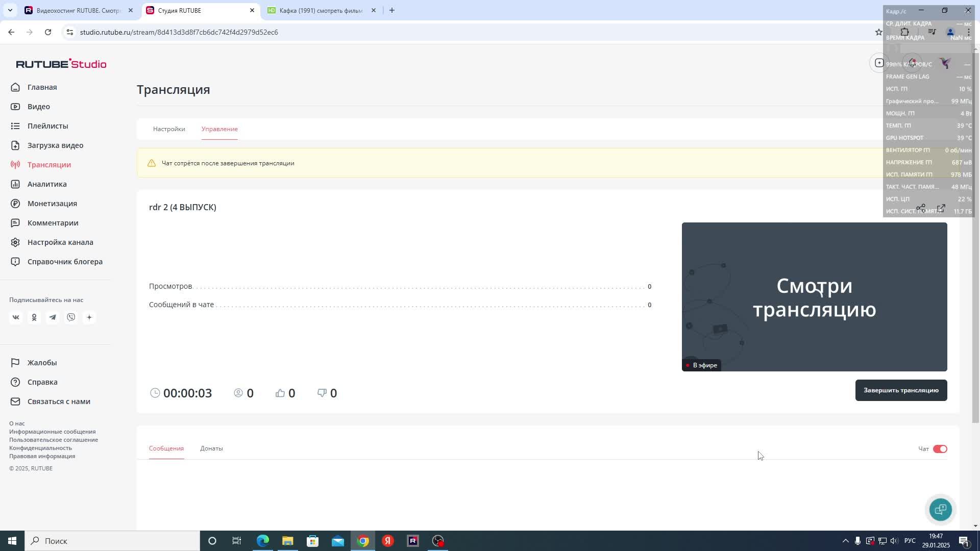Click the live stream preview thumbnail
The image size is (980, 551).
[x=814, y=297]
